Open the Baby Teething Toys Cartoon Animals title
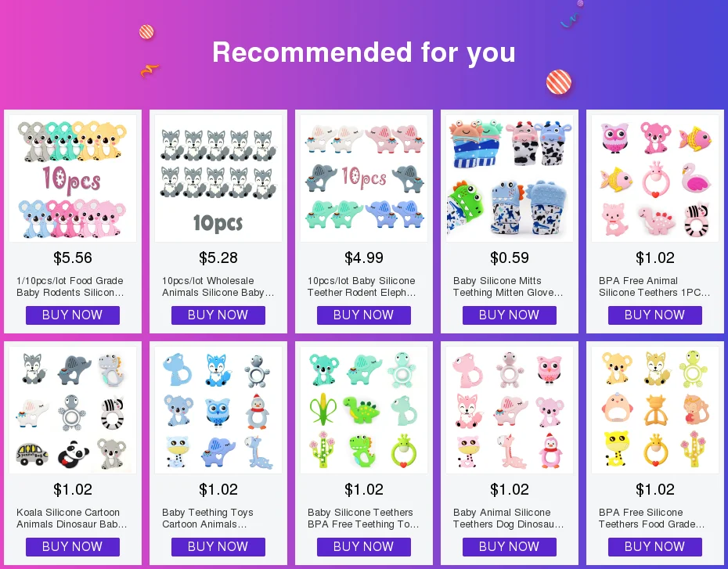Image resolution: width=728 pixels, height=569 pixels. coord(207,518)
